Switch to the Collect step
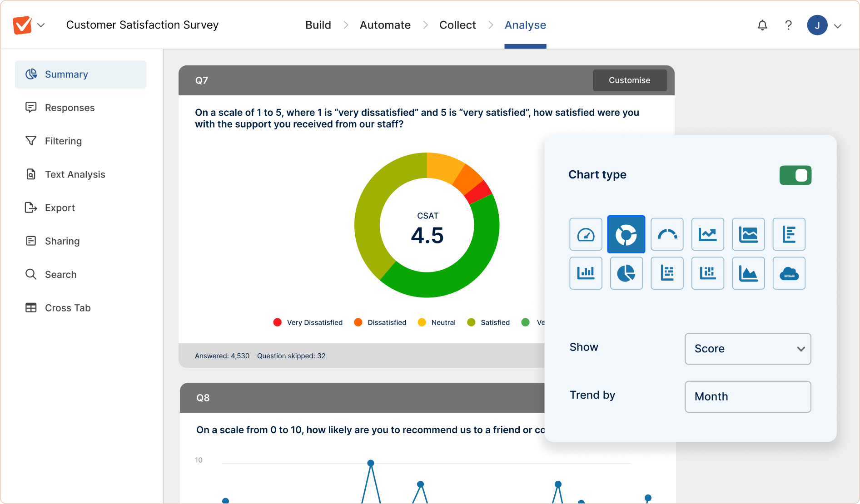860x504 pixels. (x=457, y=25)
